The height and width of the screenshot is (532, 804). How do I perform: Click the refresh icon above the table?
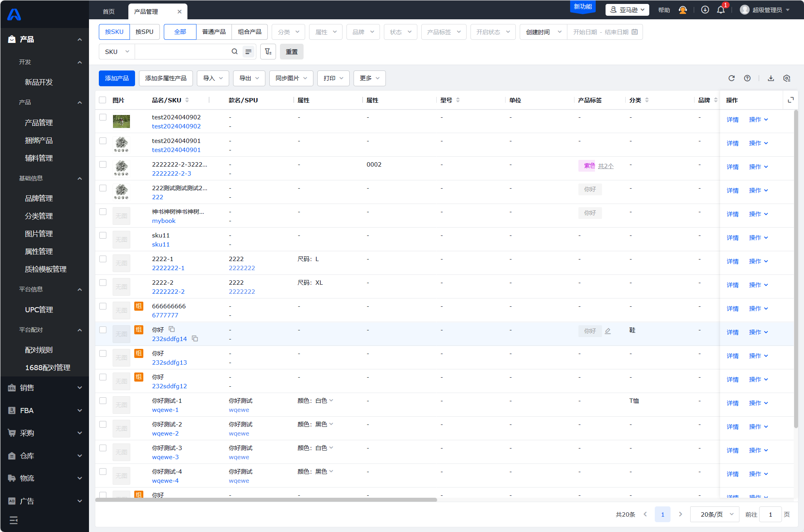(x=732, y=78)
